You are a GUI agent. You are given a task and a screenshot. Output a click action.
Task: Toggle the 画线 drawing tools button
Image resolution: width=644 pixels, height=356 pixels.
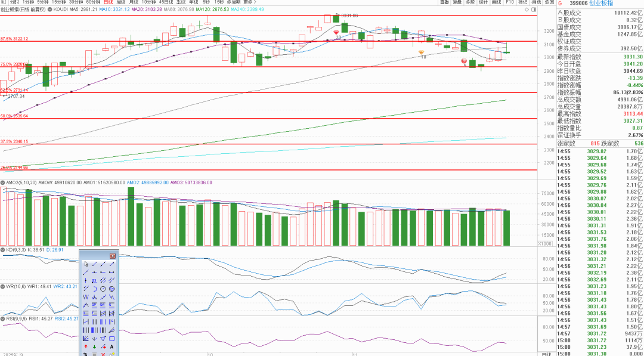click(x=496, y=2)
